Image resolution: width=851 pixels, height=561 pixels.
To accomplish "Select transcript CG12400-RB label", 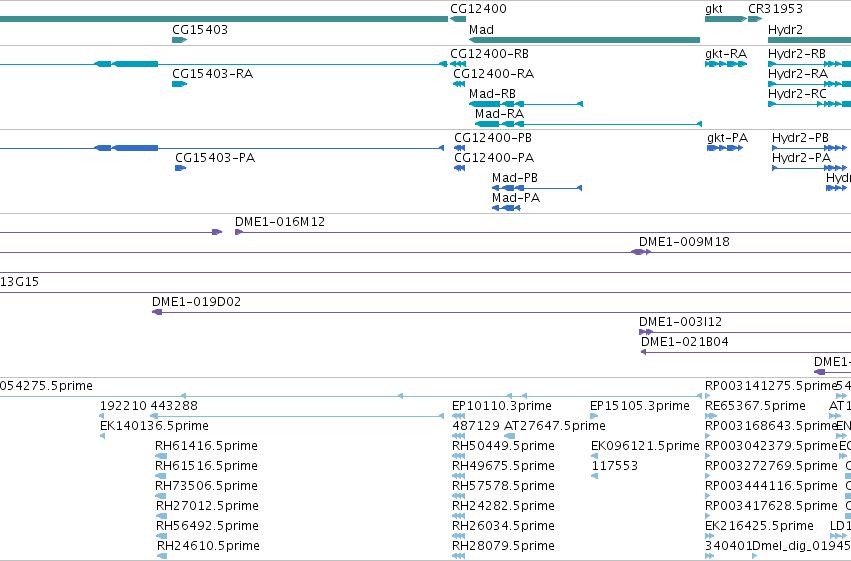I will coord(489,54).
